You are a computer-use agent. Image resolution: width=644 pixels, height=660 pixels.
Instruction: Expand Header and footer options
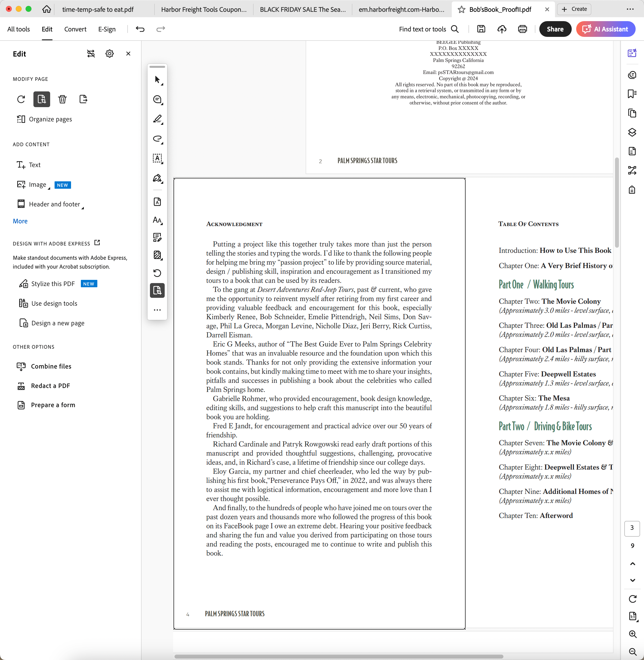pos(83,207)
